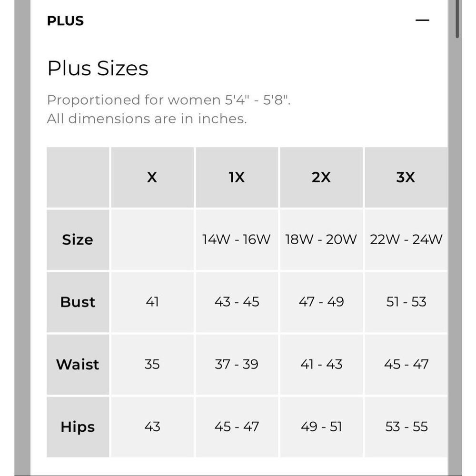The height and width of the screenshot is (476, 476).
Task: Click the Hips row label
Action: point(78,427)
